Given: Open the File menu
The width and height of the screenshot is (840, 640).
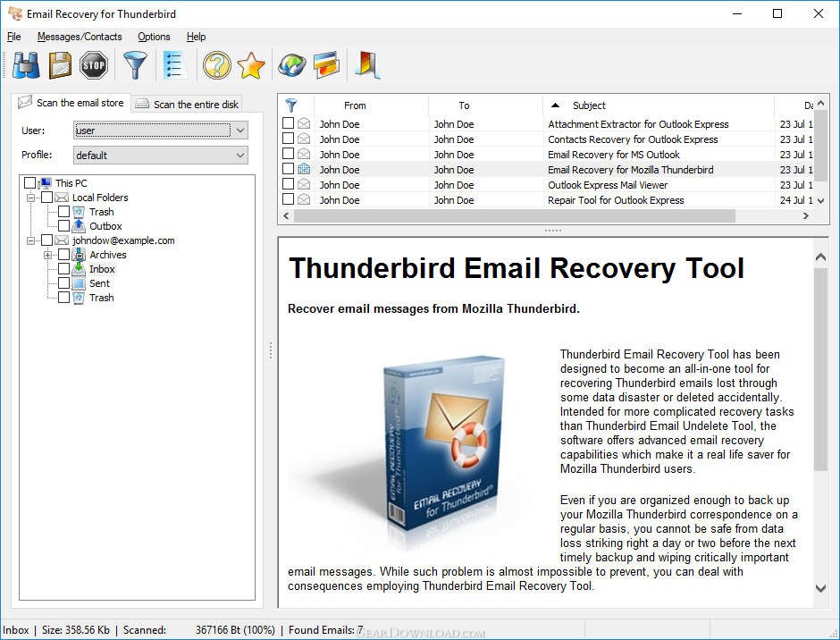Looking at the screenshot, I should [14, 37].
